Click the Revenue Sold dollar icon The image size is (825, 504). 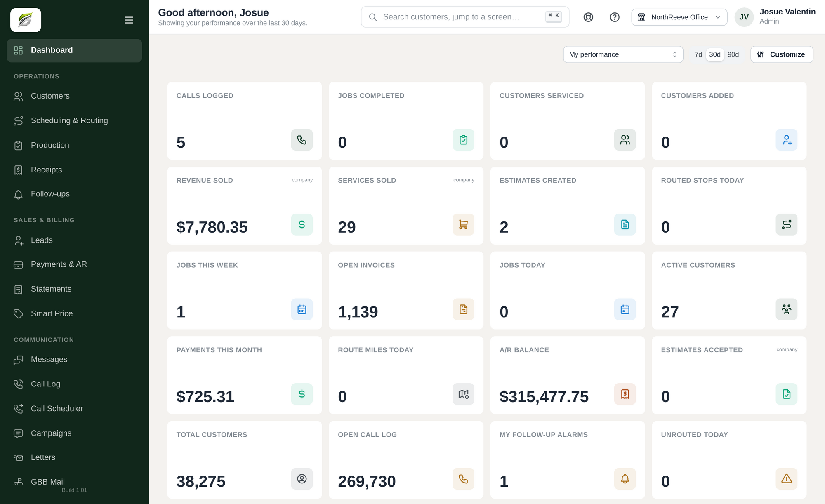point(302,224)
